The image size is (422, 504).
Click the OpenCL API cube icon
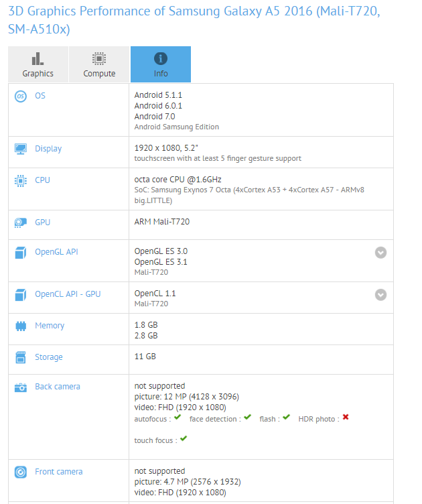21,294
